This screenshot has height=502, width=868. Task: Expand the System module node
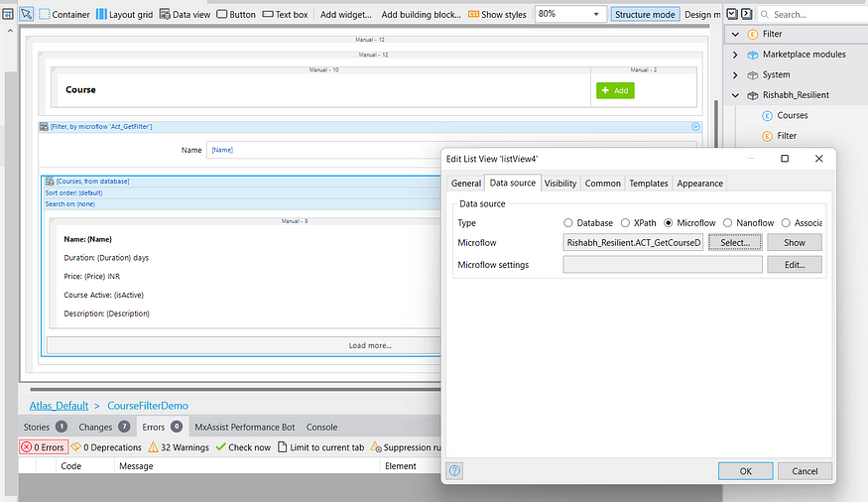click(735, 75)
